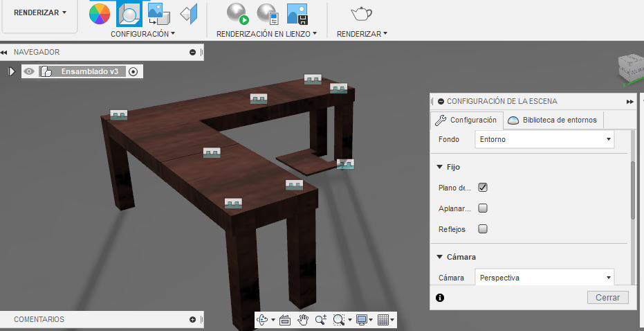Open the Grid and Snaps dropdown arrow
Viewport: 644px width, 331px height.
coord(392,320)
